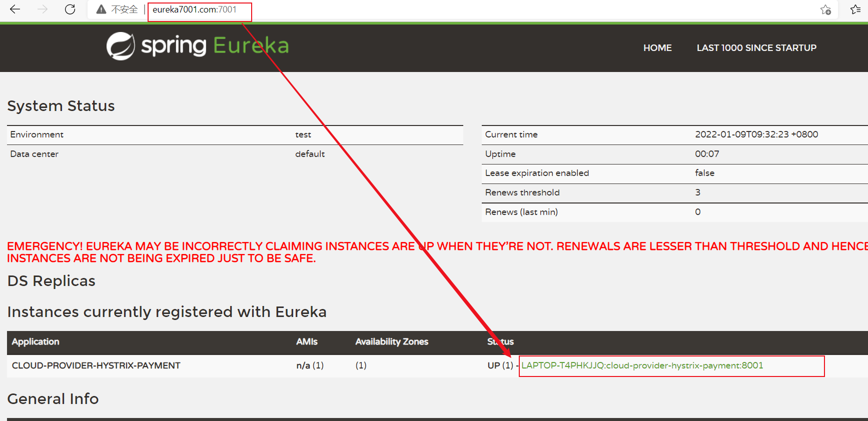Click the not-secure warning triangle icon
Screen dimensions: 868x421
[101, 9]
